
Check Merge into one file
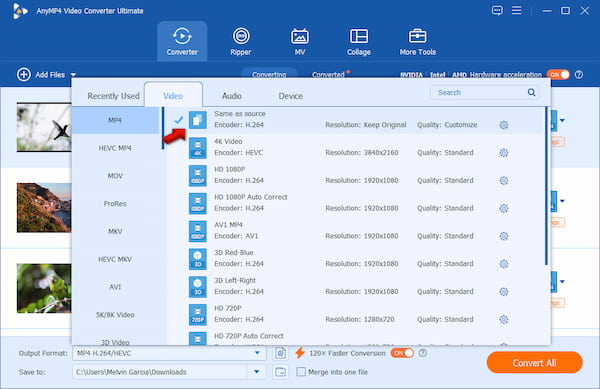point(301,372)
